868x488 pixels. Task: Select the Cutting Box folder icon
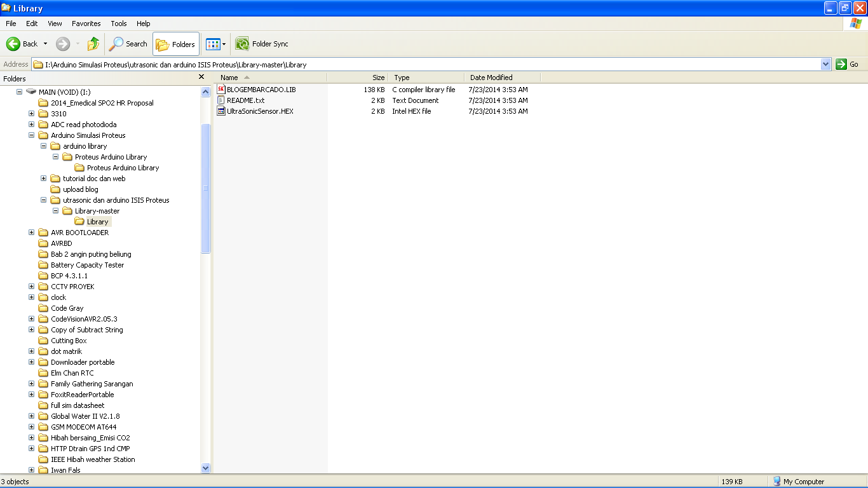(x=43, y=341)
